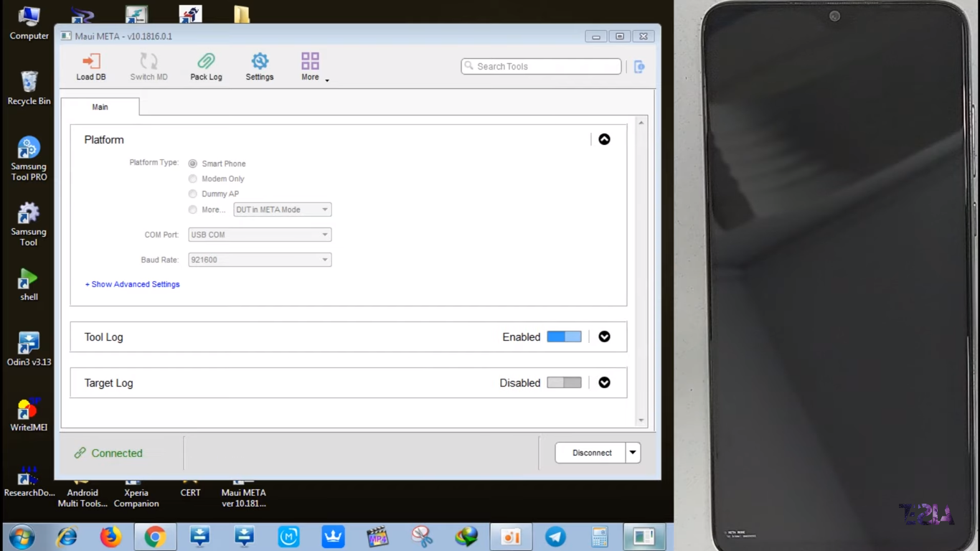Image resolution: width=980 pixels, height=551 pixels.
Task: Enable the Target Log switch
Action: [x=564, y=382]
